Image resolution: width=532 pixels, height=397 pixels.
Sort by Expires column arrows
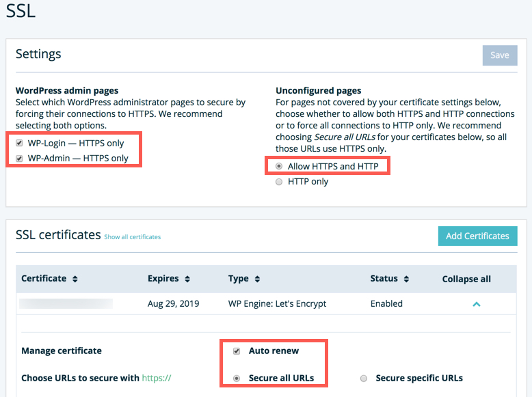(x=187, y=279)
